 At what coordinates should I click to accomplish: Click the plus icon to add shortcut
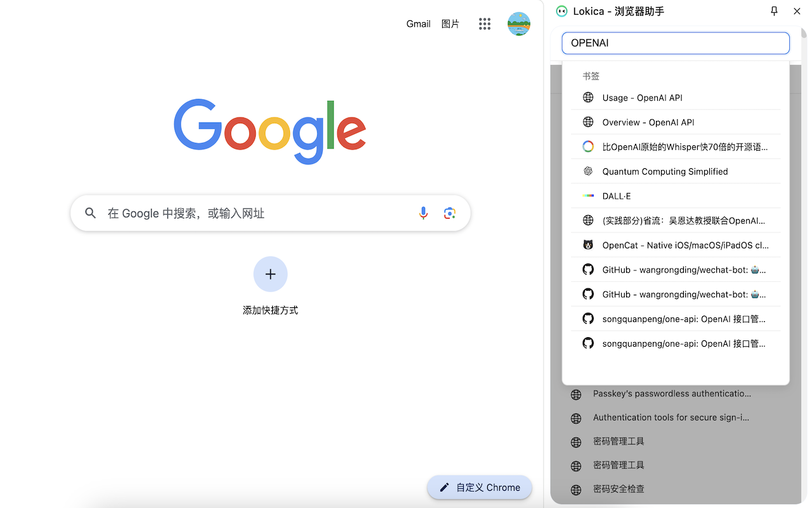pos(270,274)
